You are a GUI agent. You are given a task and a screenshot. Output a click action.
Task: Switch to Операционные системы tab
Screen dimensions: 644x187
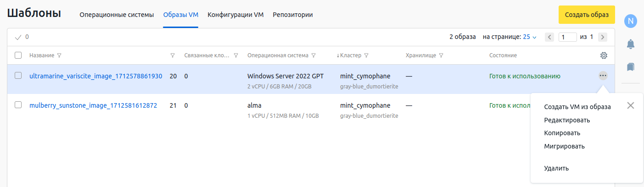tap(117, 15)
